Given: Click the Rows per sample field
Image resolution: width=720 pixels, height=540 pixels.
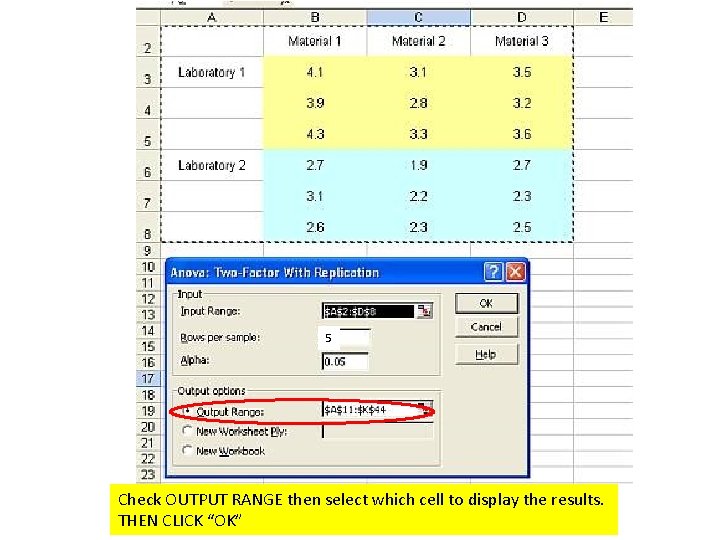Looking at the screenshot, I should 345,338.
